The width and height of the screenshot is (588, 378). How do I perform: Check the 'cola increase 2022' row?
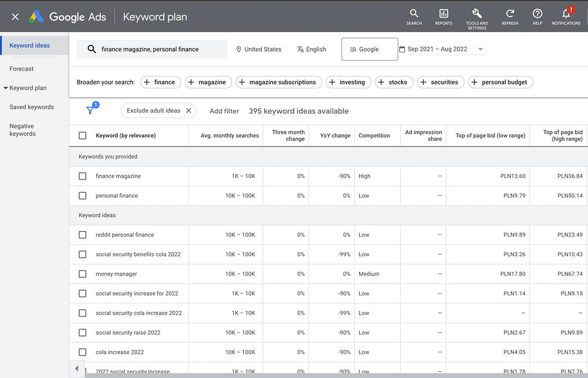point(83,352)
